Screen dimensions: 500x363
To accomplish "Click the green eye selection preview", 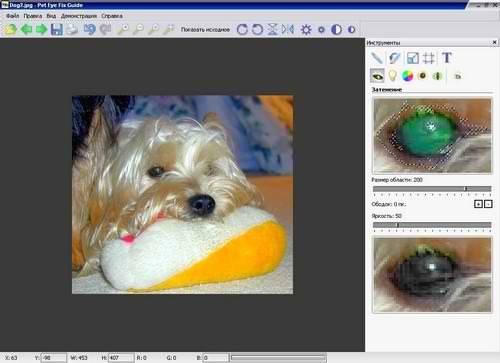I will tap(432, 135).
